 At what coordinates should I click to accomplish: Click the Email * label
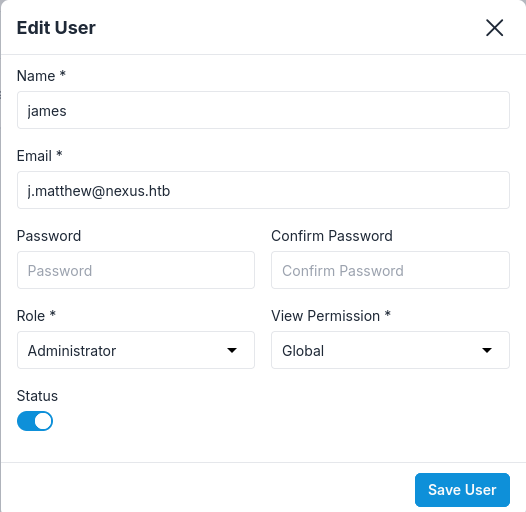click(x=40, y=156)
